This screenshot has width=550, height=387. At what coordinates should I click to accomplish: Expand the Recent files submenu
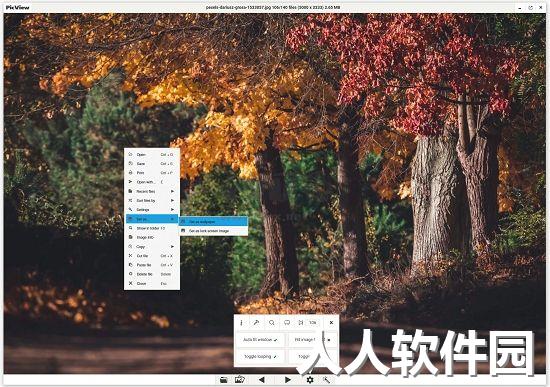pyautogui.click(x=152, y=191)
